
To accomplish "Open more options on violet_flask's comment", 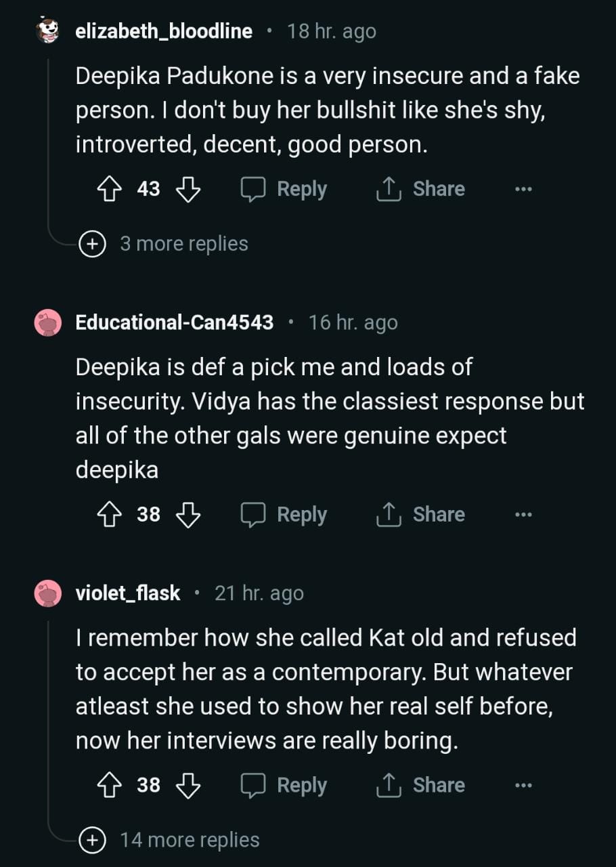I will point(523,785).
